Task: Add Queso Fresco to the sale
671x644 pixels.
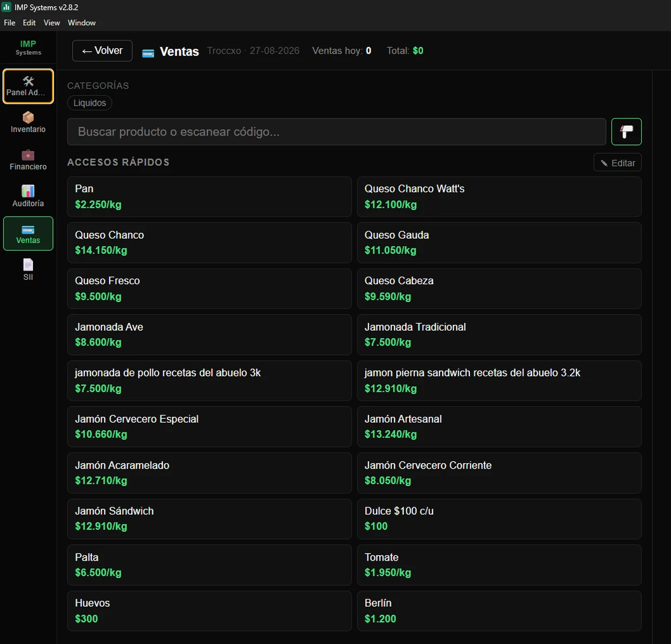Action: point(209,288)
